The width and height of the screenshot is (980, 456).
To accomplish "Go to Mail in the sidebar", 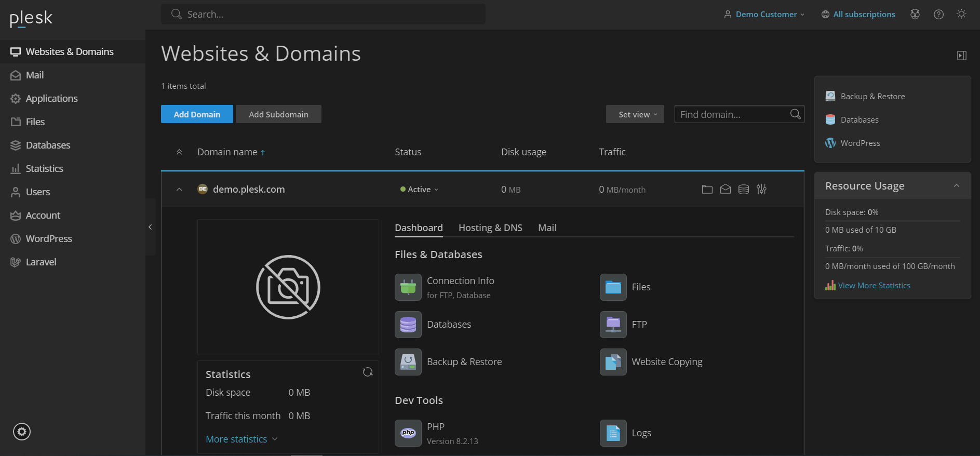I will tap(73, 75).
